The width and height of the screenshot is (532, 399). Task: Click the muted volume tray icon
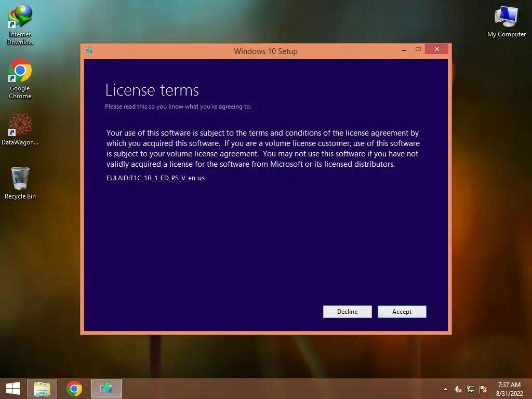point(458,389)
